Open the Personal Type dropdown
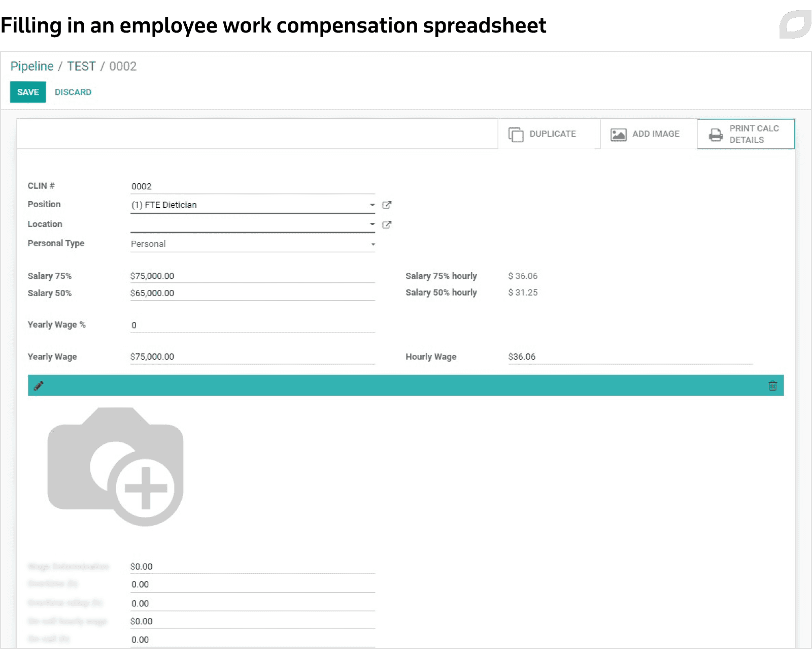Viewport: 812px width, 649px height. [253, 244]
